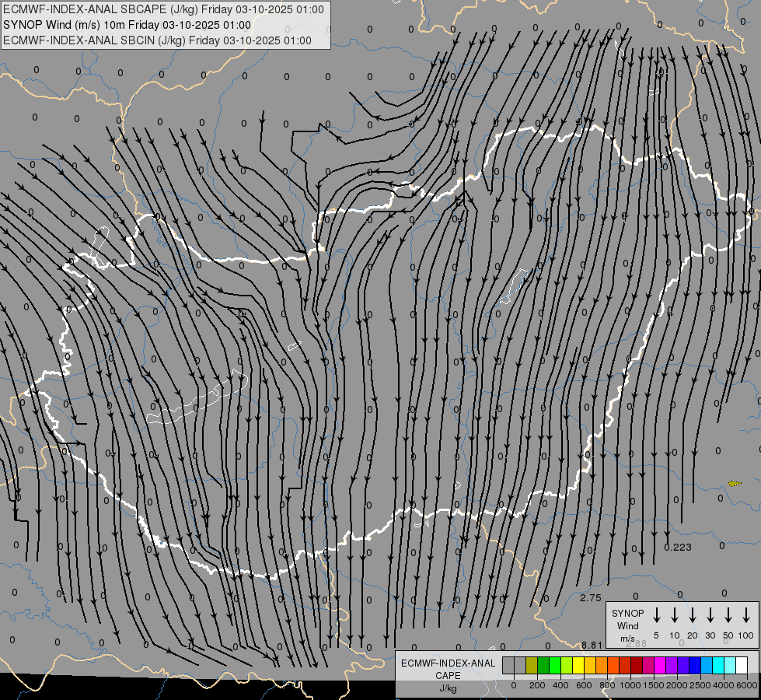This screenshot has height=700, width=761.
Task: Click the 10 m/s wind arrow in legend
Action: [x=675, y=616]
